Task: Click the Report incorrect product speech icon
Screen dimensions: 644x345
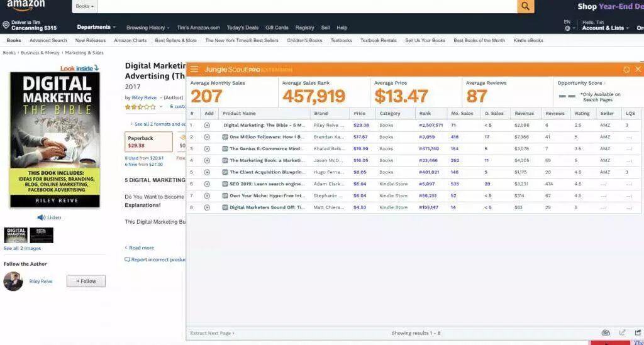Action: coord(127,260)
